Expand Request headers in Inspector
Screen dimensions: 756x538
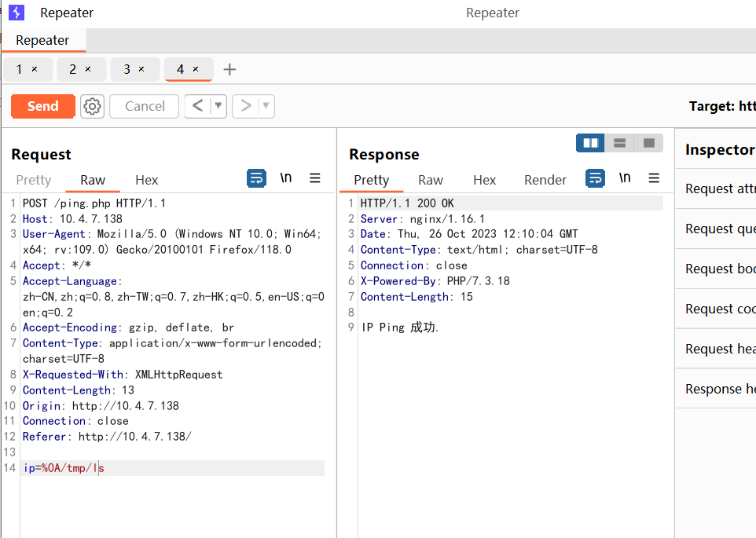click(715, 348)
